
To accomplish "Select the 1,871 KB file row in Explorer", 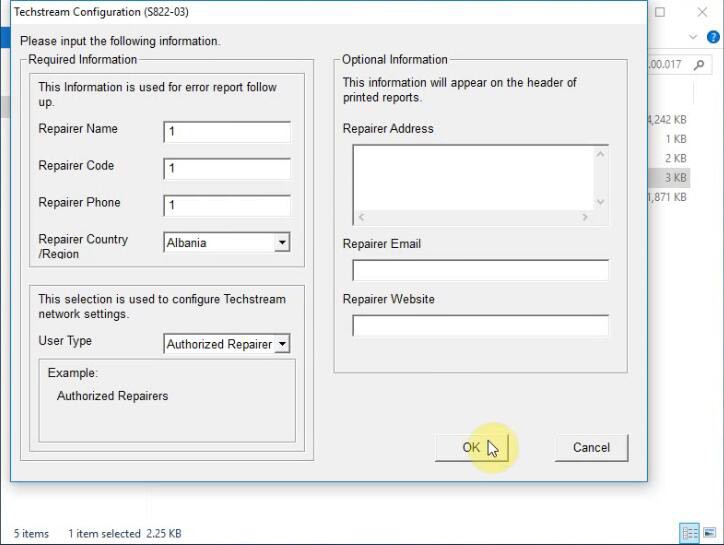I will click(x=669, y=197).
